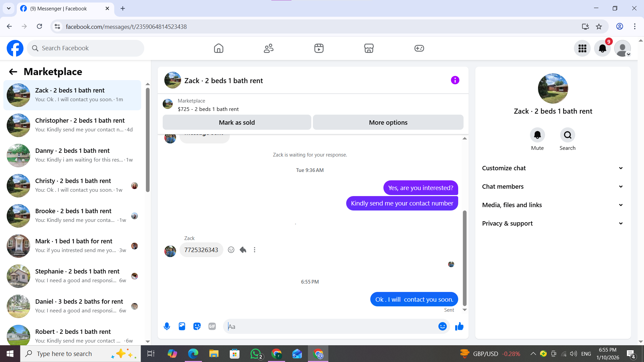Reply to the 7725326343 message
This screenshot has height=362, width=644.
tap(243, 250)
